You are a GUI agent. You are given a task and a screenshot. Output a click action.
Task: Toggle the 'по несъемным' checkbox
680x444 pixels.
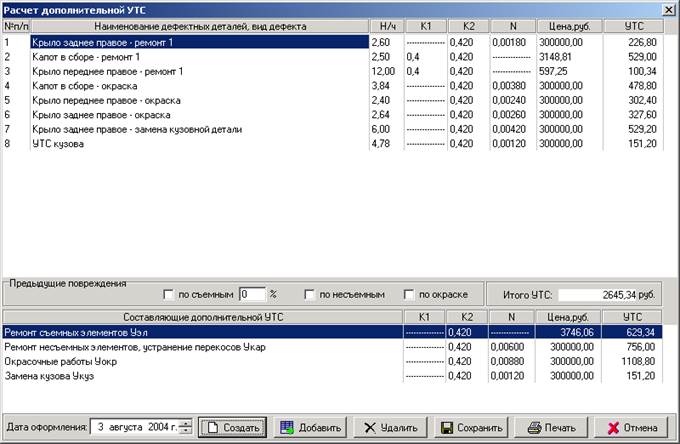click(311, 295)
